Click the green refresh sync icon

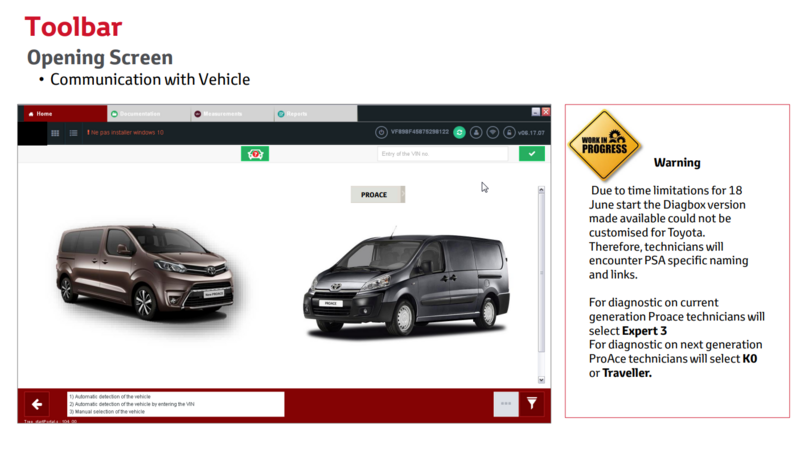[x=459, y=133]
